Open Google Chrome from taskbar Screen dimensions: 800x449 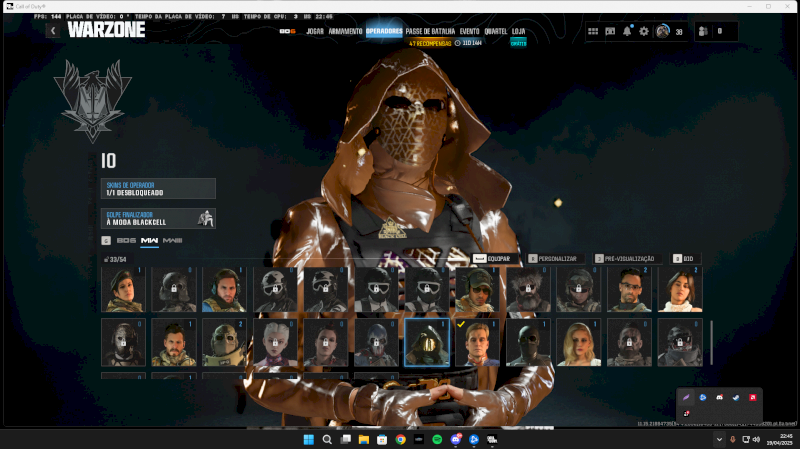401,439
